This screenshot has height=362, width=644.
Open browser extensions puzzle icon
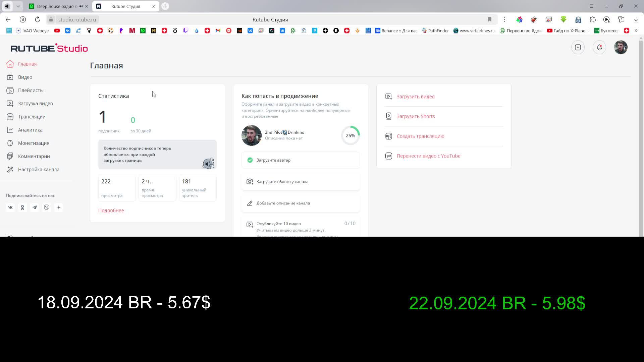point(593,19)
